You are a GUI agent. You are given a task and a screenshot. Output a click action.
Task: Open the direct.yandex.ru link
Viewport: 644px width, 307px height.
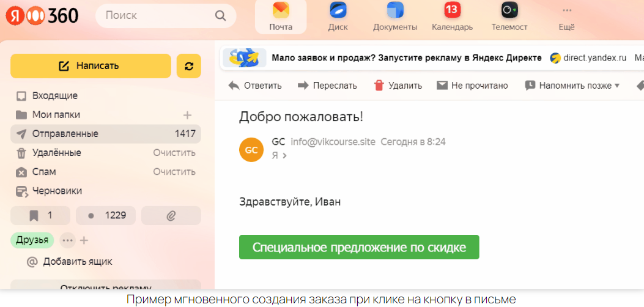pos(594,57)
